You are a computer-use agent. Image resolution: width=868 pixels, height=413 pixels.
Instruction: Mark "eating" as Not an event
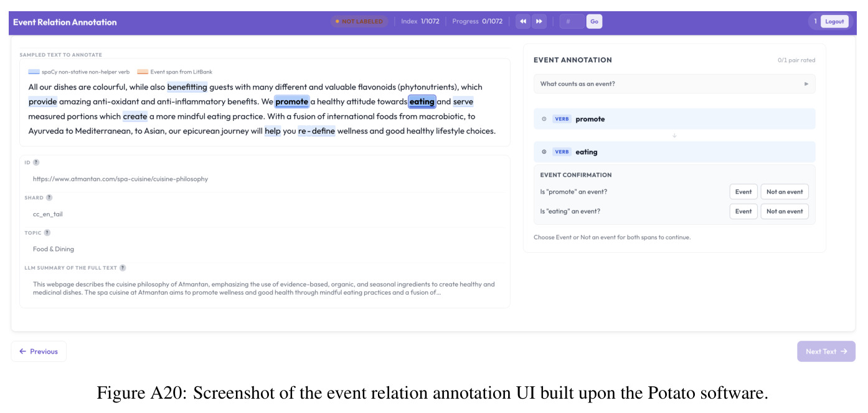(785, 211)
